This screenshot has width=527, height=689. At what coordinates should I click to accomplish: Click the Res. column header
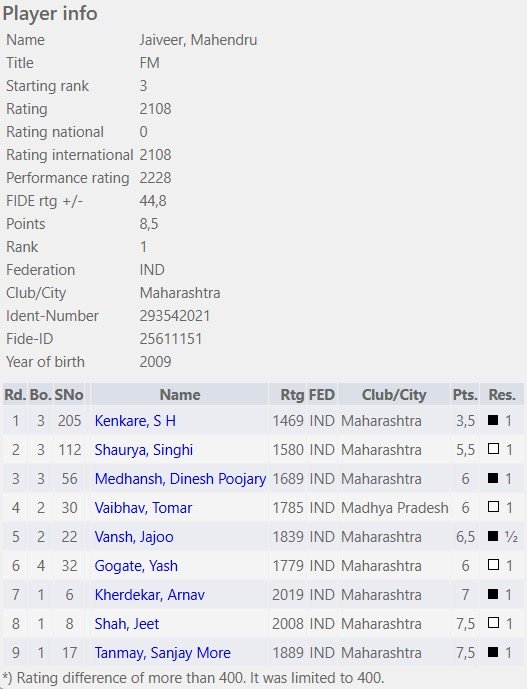(502, 395)
